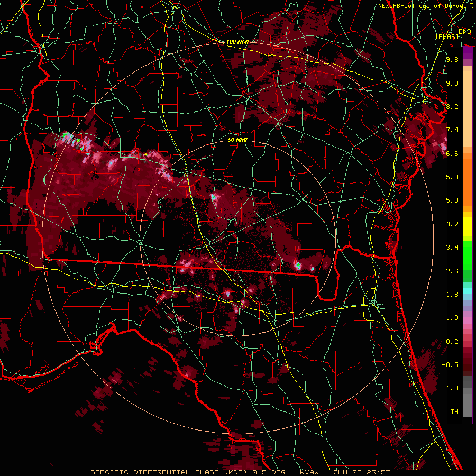
Task: Select the 50 NMI range ring label
Action: coord(237,140)
